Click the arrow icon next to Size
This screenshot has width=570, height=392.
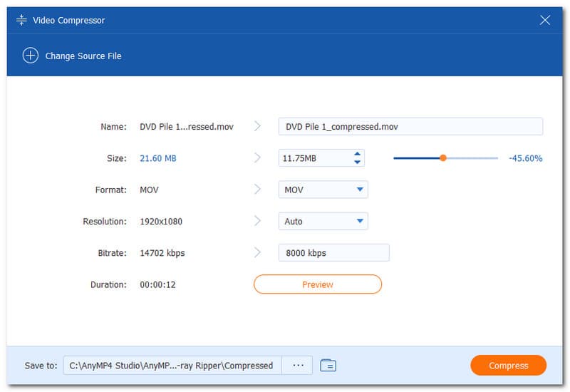pyautogui.click(x=257, y=158)
